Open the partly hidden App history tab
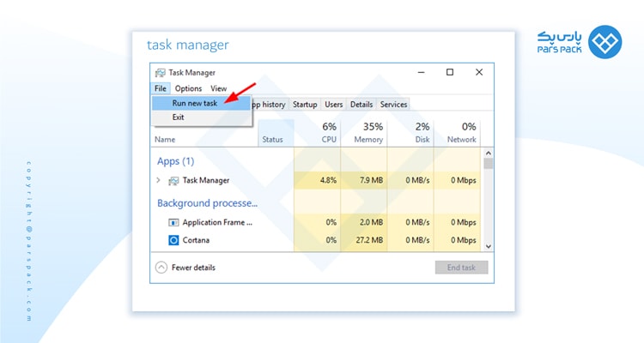Screen dimensions: 644x343 click(x=270, y=105)
